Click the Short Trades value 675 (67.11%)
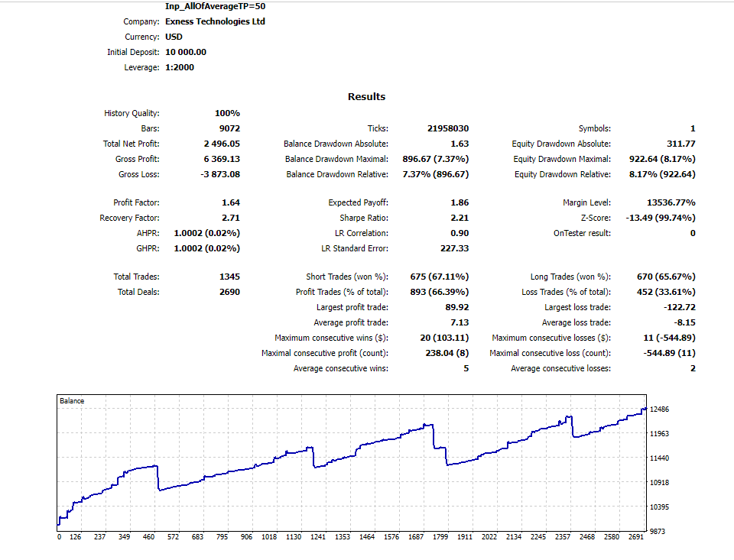 pyautogui.click(x=440, y=277)
